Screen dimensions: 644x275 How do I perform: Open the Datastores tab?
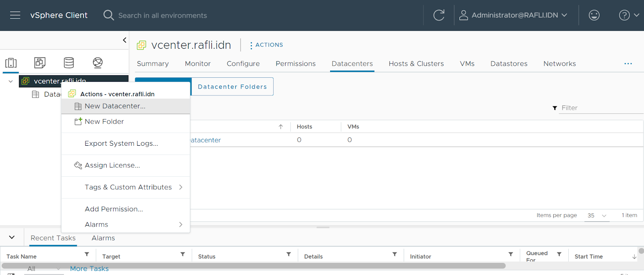(509, 64)
